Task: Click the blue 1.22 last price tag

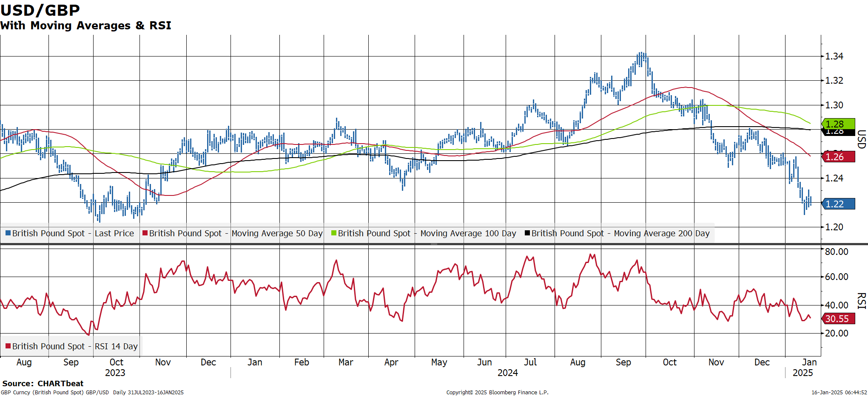Action: coord(837,204)
